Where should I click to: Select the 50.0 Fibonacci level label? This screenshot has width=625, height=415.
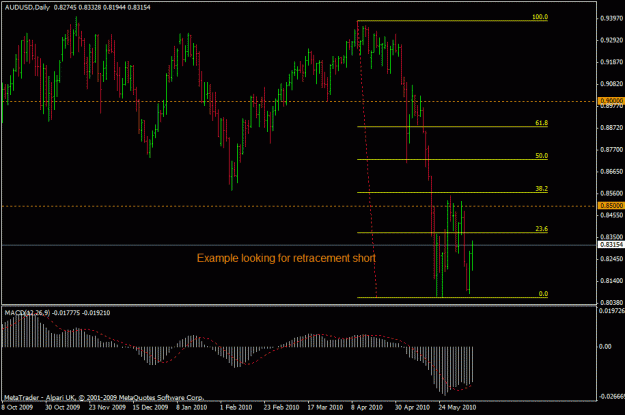[x=541, y=155]
